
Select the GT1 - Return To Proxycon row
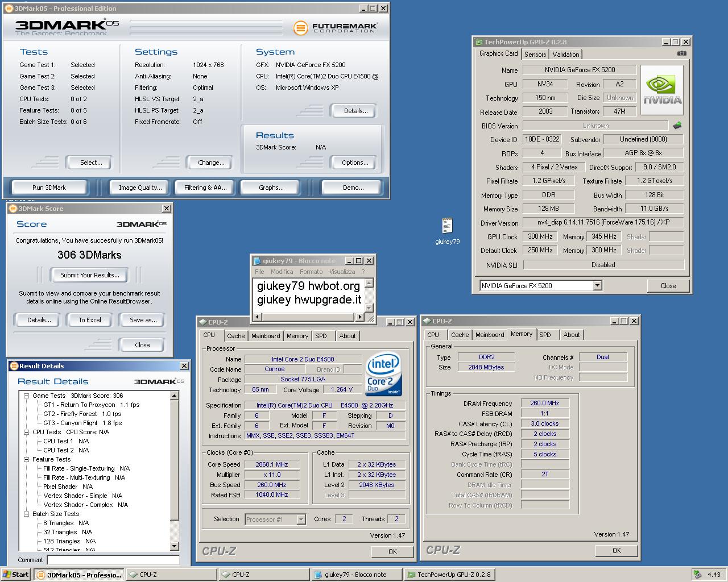[x=91, y=405]
